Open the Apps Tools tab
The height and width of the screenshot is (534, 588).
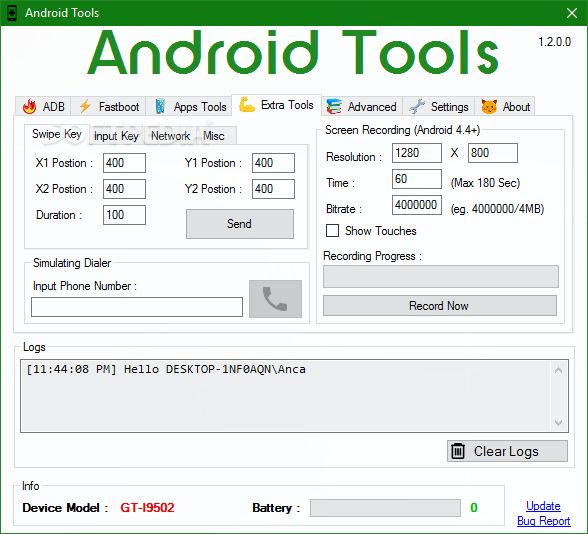point(188,106)
